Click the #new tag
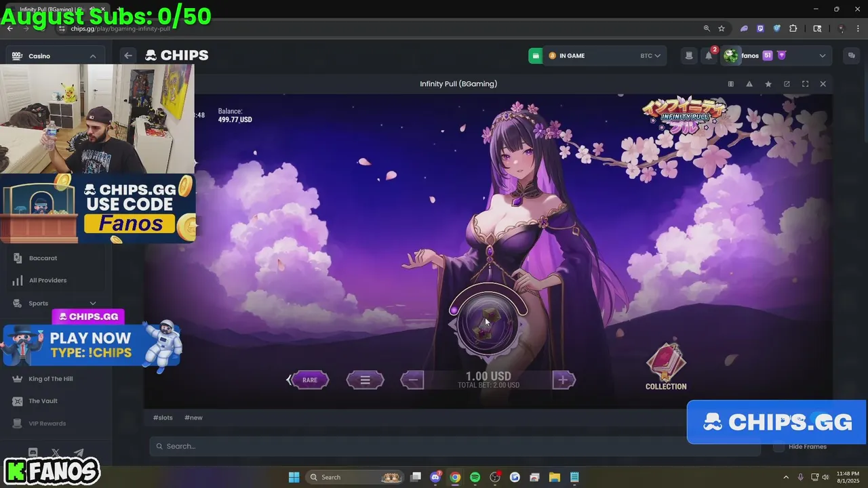Image resolution: width=868 pixels, height=488 pixels. pos(193,418)
